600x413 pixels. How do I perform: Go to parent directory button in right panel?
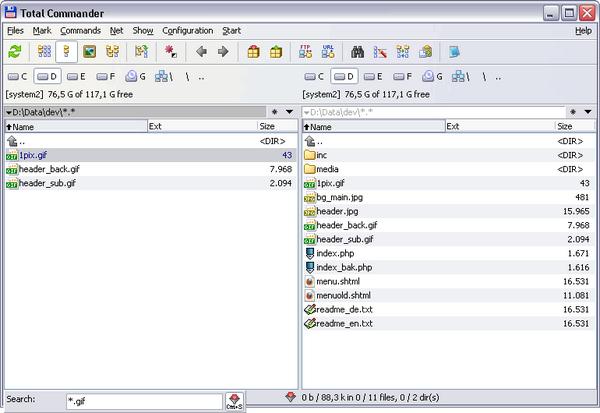point(498,77)
